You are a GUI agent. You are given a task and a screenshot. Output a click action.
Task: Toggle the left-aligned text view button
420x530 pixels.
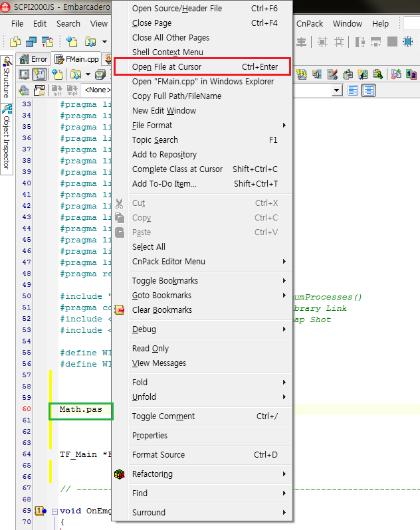353,90
